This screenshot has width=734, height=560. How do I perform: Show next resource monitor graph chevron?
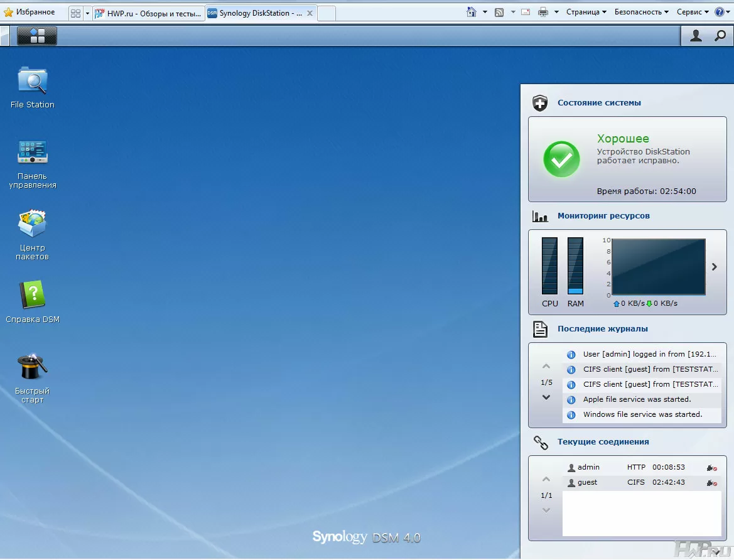(x=715, y=267)
